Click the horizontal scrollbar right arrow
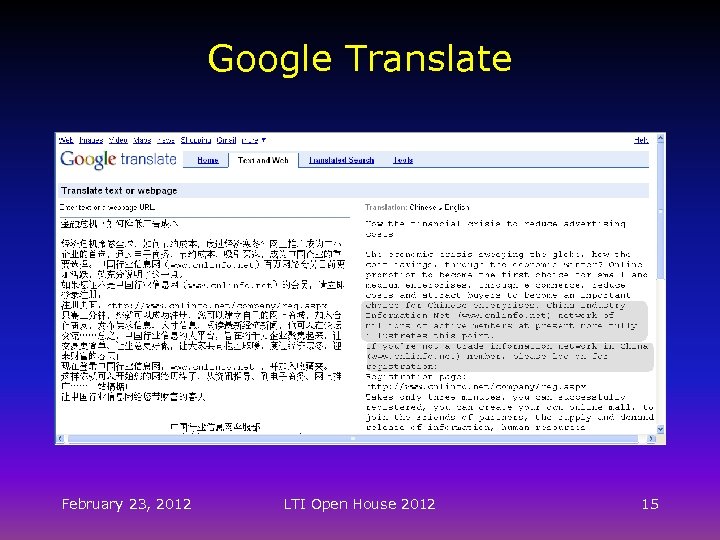The image size is (720, 540). pyautogui.click(x=651, y=439)
